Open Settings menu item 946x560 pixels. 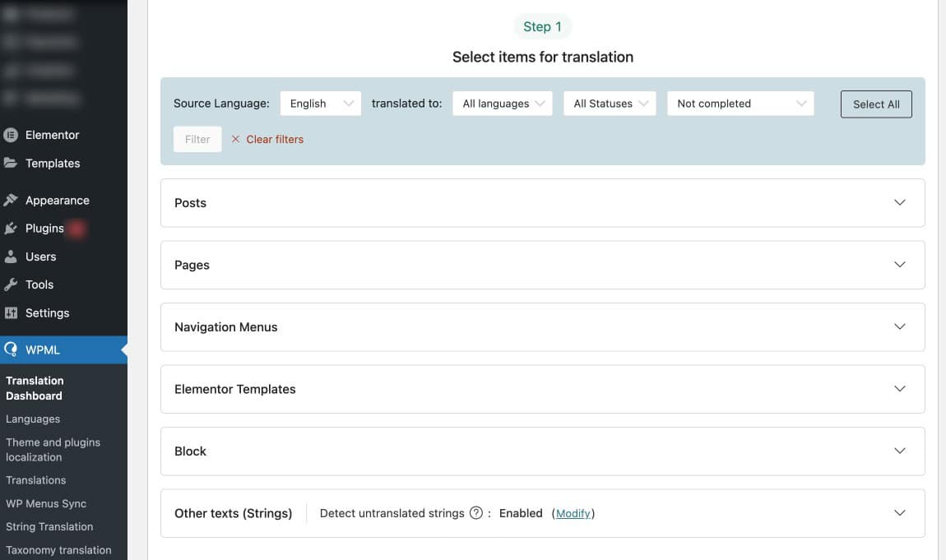(x=63, y=312)
